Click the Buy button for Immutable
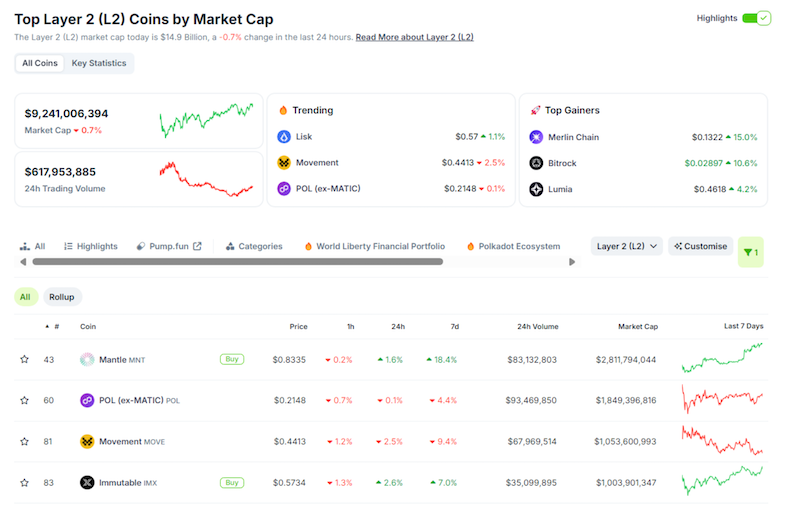The height and width of the screenshot is (520, 800). pyautogui.click(x=232, y=483)
